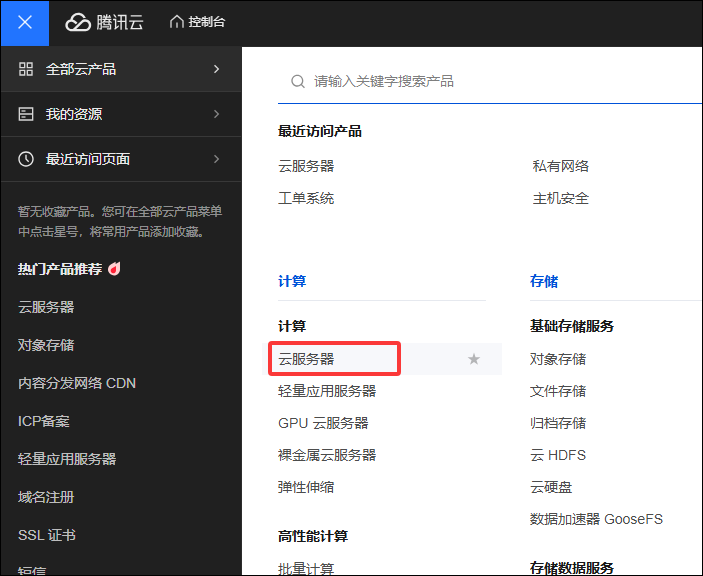Open 裸金属云服务器 product
Image resolution: width=703 pixels, height=576 pixels.
pyautogui.click(x=327, y=455)
